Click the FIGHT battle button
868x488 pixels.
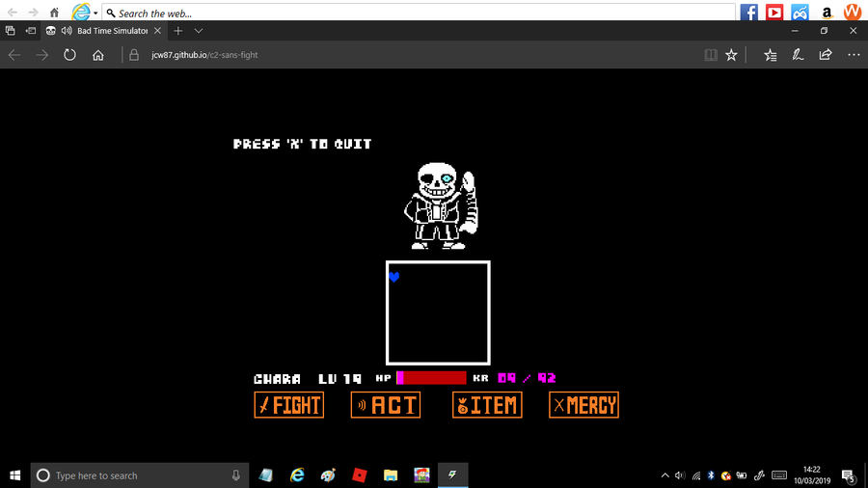tap(289, 405)
